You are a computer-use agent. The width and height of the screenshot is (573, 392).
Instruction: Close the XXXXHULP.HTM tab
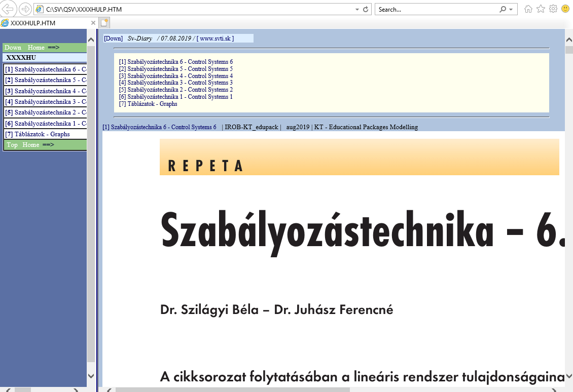coord(93,23)
